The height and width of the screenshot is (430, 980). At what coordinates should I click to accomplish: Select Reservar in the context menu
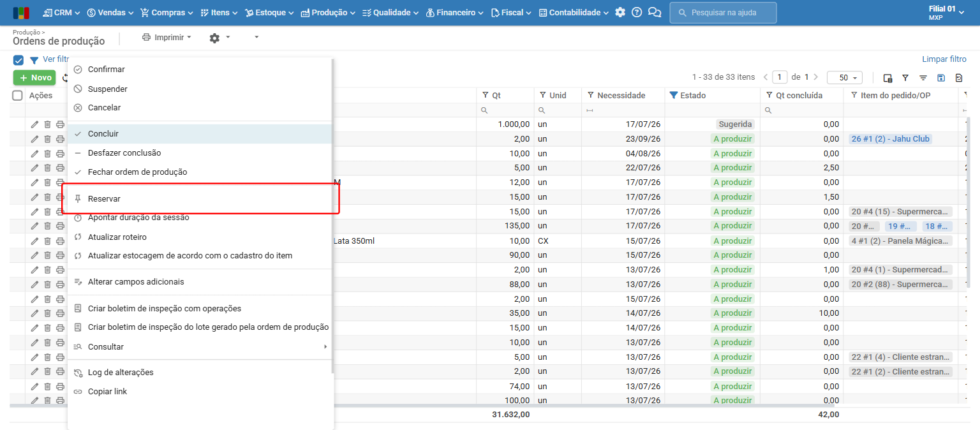(200, 199)
